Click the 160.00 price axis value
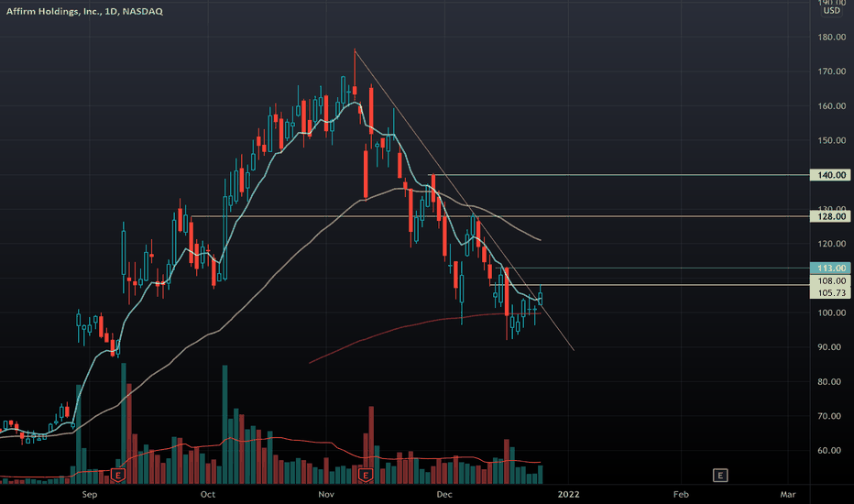This screenshot has width=854, height=504. coord(832,105)
